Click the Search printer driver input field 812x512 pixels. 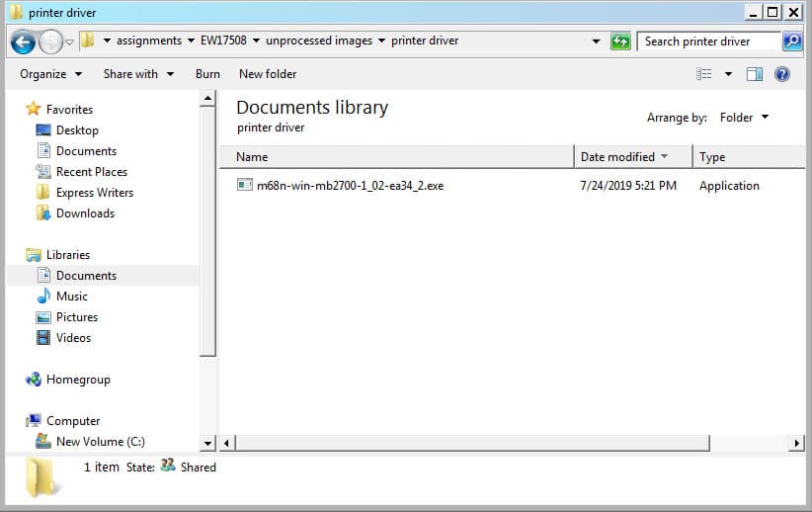click(709, 42)
